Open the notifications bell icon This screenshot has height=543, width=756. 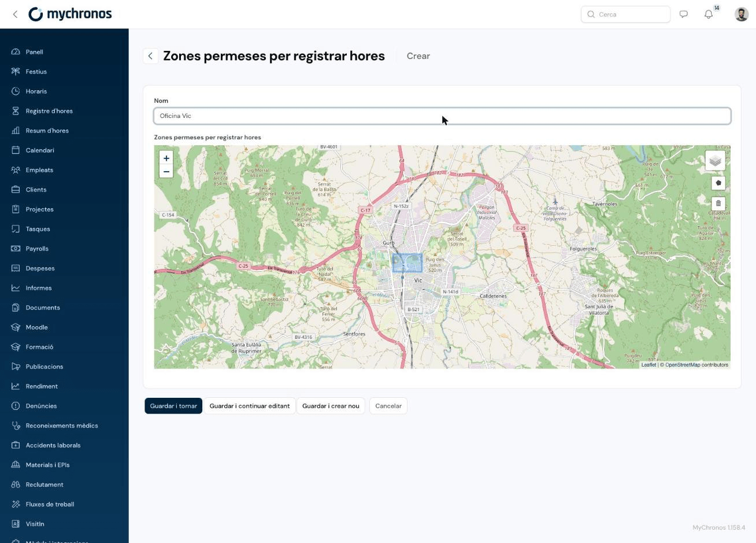tap(709, 14)
